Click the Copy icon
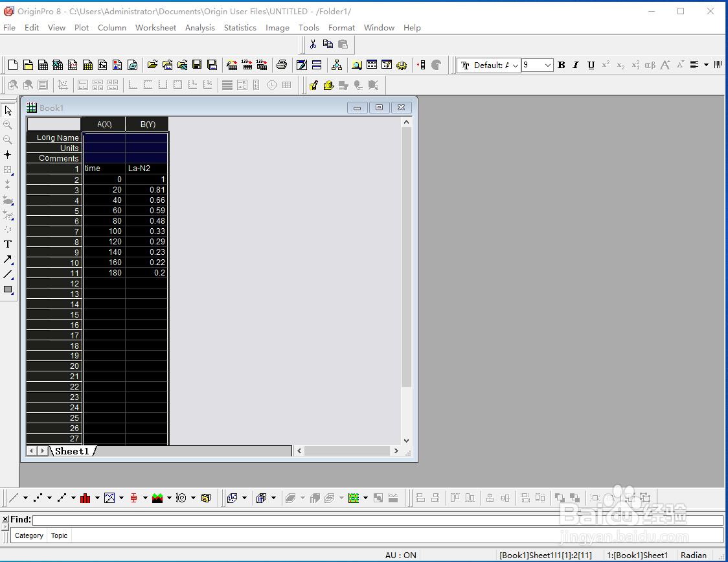The image size is (728, 562). (328, 44)
